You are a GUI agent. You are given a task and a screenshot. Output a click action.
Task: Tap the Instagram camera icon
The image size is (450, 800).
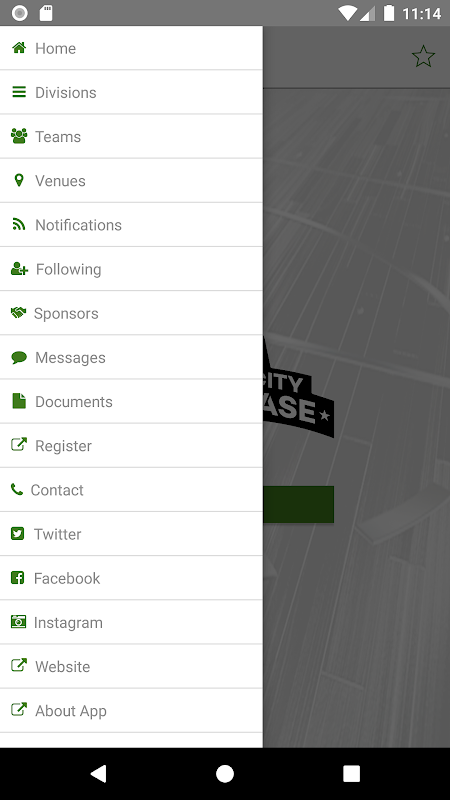click(18, 622)
